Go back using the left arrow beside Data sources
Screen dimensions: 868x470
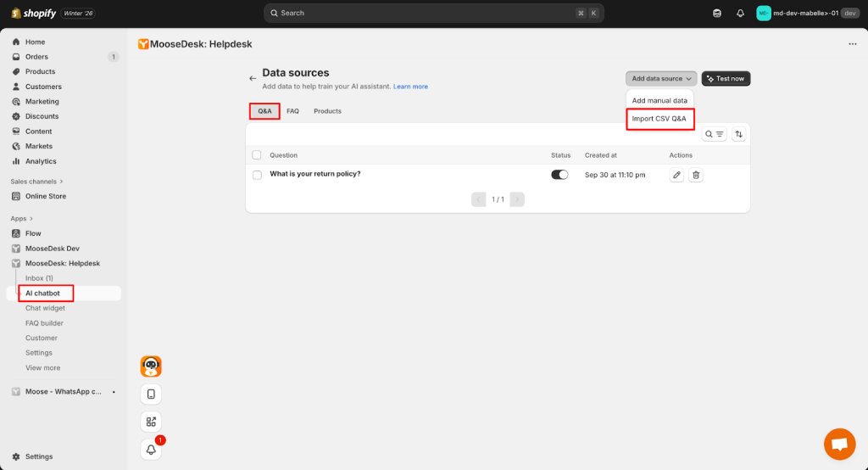253,78
